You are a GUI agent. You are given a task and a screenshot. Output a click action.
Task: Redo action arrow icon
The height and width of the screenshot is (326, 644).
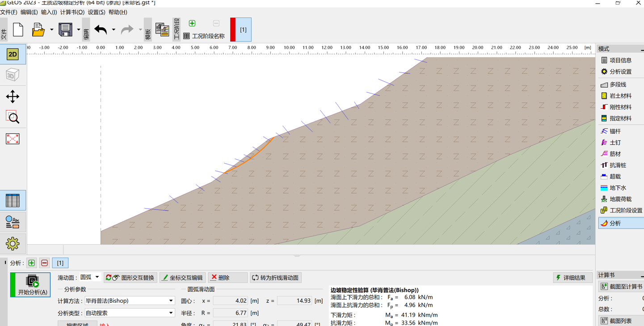pyautogui.click(x=127, y=30)
